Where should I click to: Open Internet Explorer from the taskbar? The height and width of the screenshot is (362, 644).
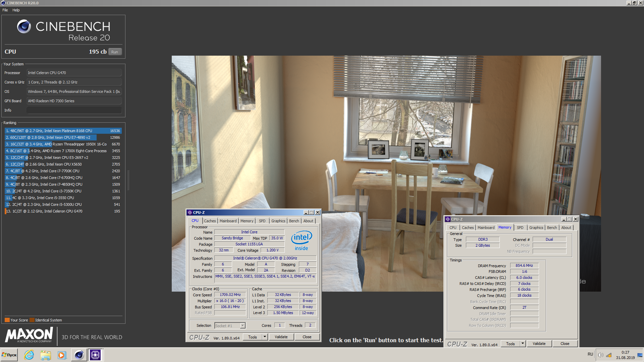coord(29,355)
